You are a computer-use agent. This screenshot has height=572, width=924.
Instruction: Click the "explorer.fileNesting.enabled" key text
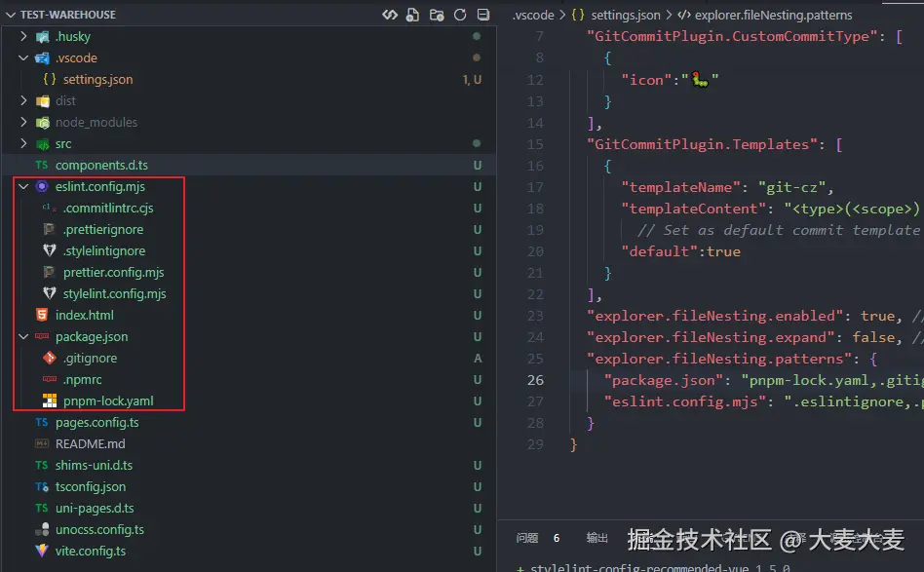pyautogui.click(x=714, y=316)
